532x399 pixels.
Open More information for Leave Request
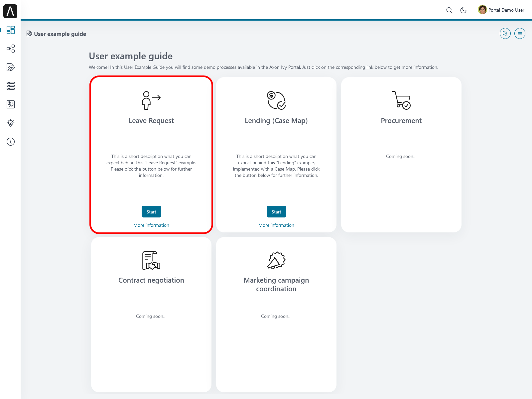pos(151,225)
